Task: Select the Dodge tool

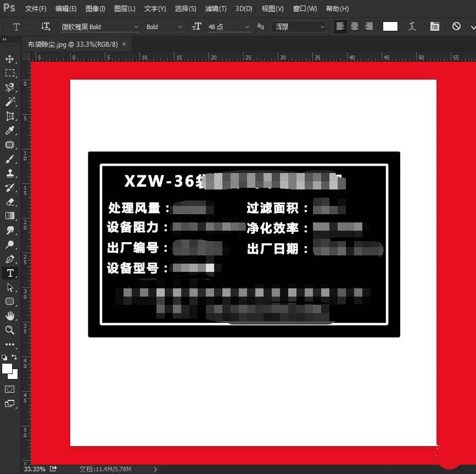Action: click(10, 244)
